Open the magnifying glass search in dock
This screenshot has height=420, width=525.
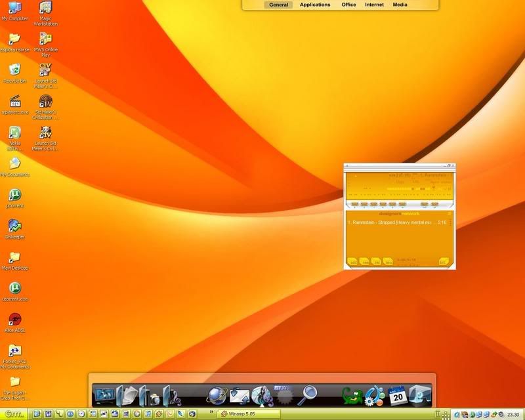307,396
